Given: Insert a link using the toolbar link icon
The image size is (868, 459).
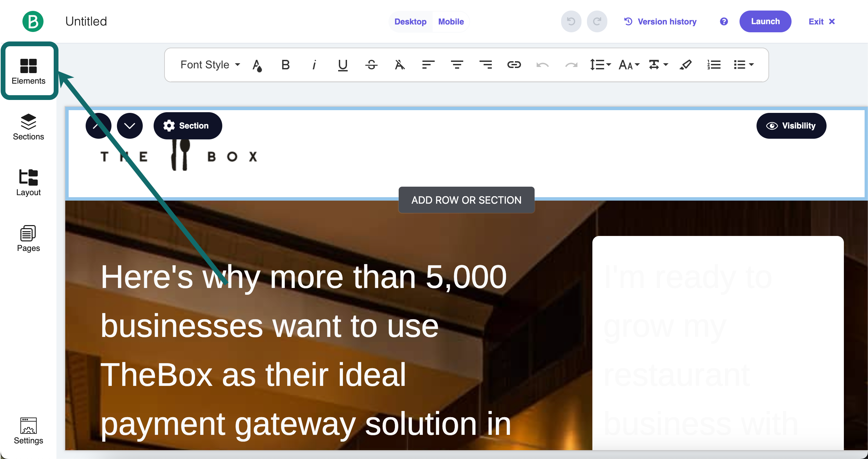Looking at the screenshot, I should [x=514, y=65].
